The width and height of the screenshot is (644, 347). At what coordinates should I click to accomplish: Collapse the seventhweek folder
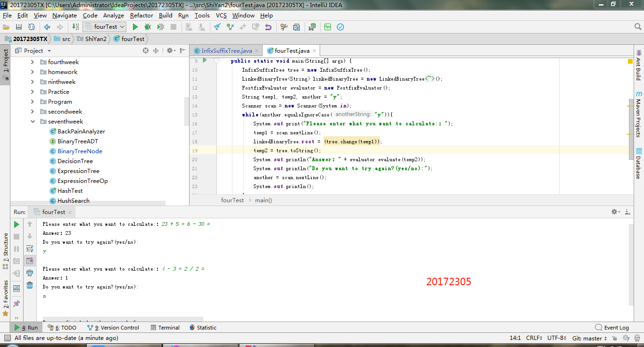(x=33, y=121)
